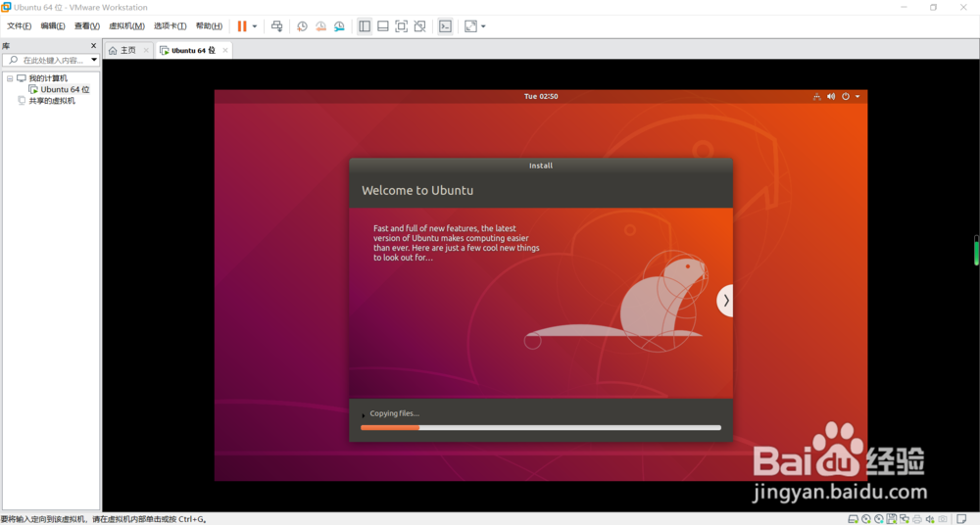Enter full screen mode

401,26
